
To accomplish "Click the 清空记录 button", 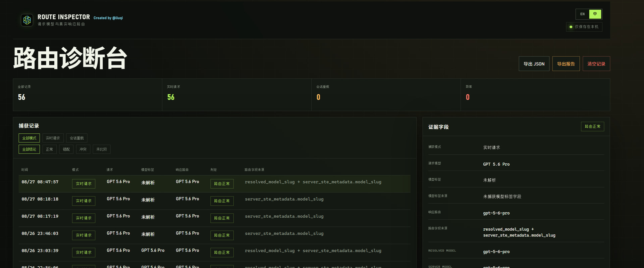I will [x=596, y=64].
